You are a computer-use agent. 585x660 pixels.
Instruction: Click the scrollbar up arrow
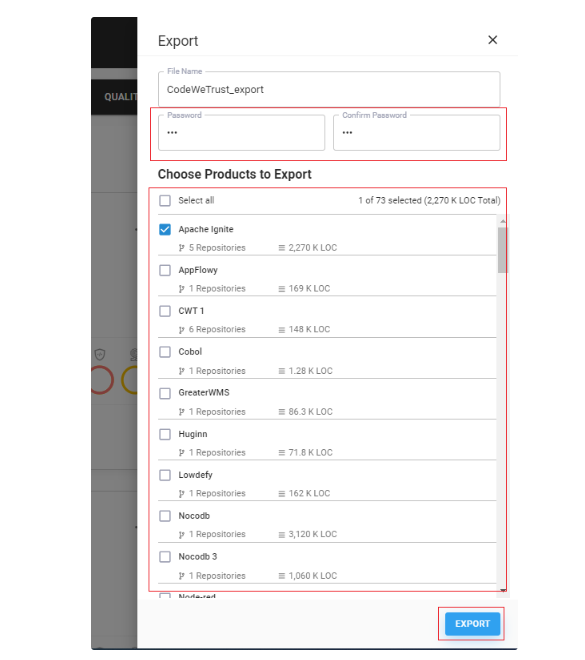point(503,221)
